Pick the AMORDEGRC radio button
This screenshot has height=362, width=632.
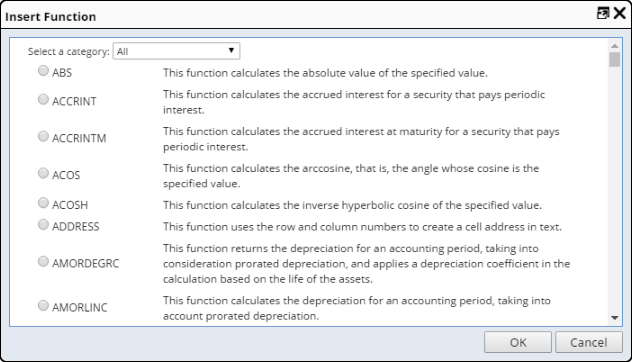click(43, 262)
